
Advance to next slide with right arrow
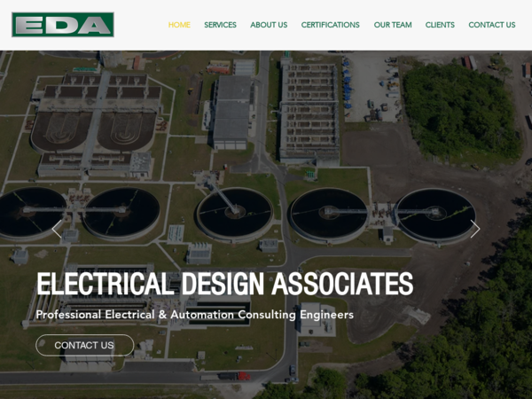pyautogui.click(x=475, y=229)
